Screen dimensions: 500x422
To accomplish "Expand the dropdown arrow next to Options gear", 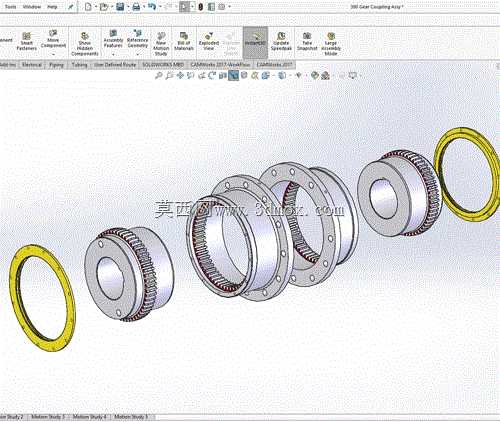I will [x=229, y=7].
